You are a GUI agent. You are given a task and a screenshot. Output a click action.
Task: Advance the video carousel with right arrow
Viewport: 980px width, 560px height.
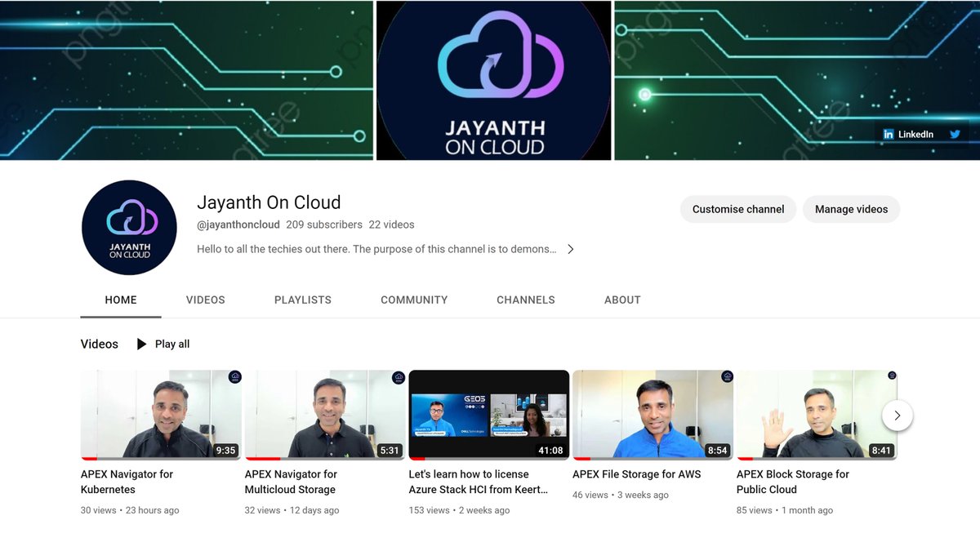coord(897,416)
